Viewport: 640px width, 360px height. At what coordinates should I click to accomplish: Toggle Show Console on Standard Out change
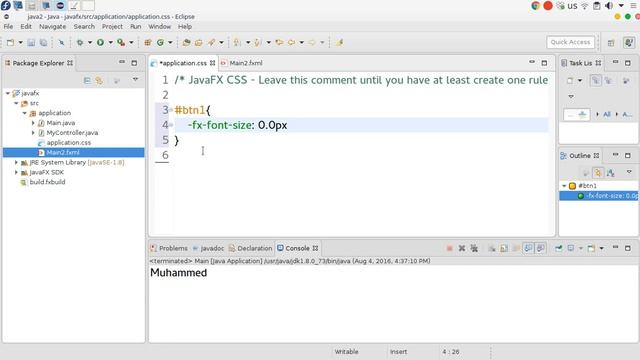529,248
